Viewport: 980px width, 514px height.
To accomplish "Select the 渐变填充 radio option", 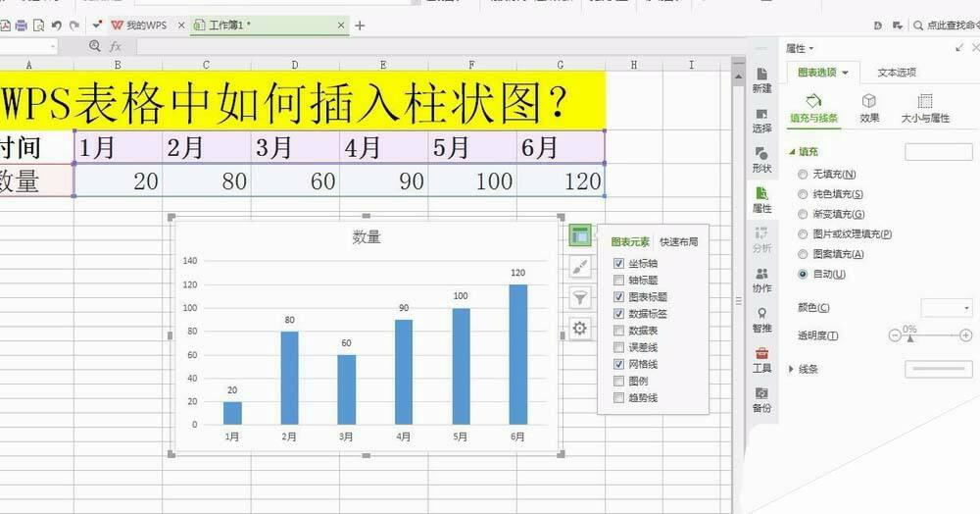I will click(803, 215).
